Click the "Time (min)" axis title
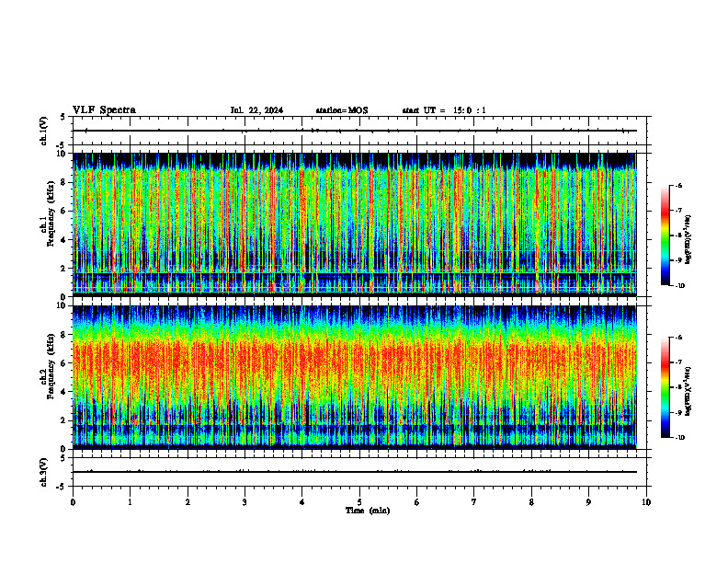 pos(368,511)
